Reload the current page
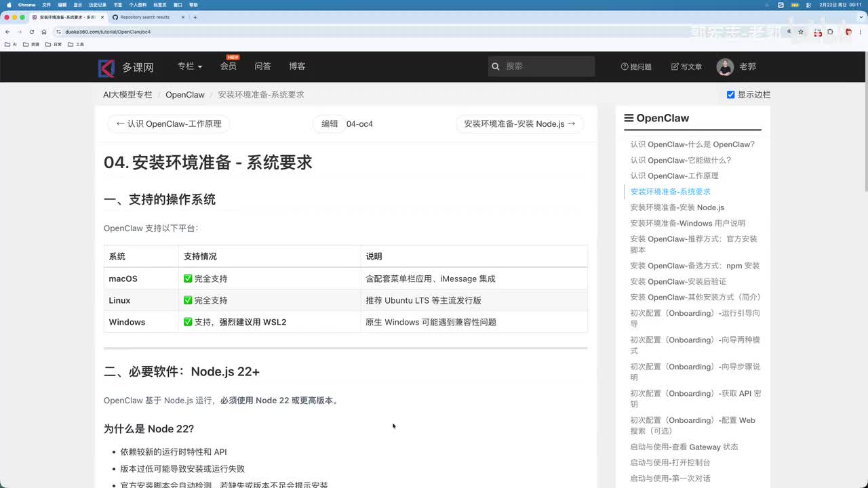Screen dimensions: 868x488 pyautogui.click(x=32, y=32)
